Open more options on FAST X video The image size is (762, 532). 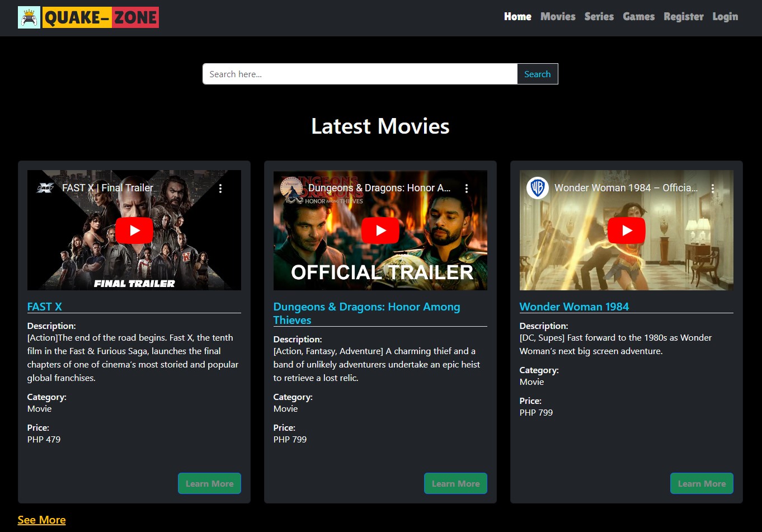point(220,189)
